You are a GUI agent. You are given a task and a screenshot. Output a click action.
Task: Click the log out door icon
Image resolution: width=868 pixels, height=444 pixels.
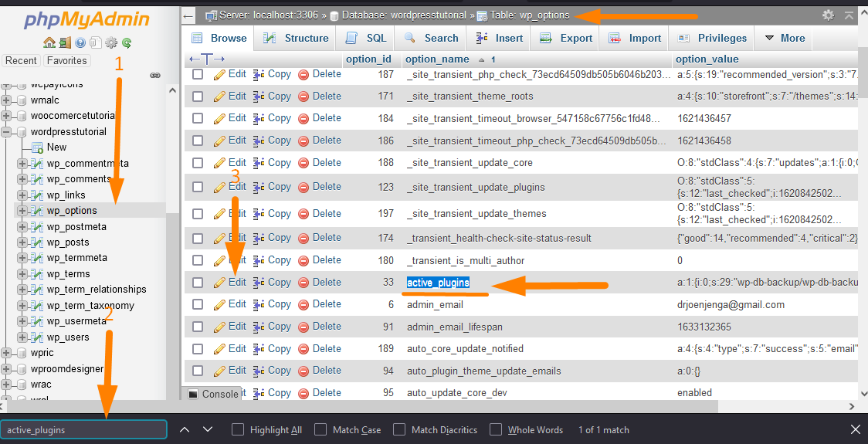pos(66,42)
